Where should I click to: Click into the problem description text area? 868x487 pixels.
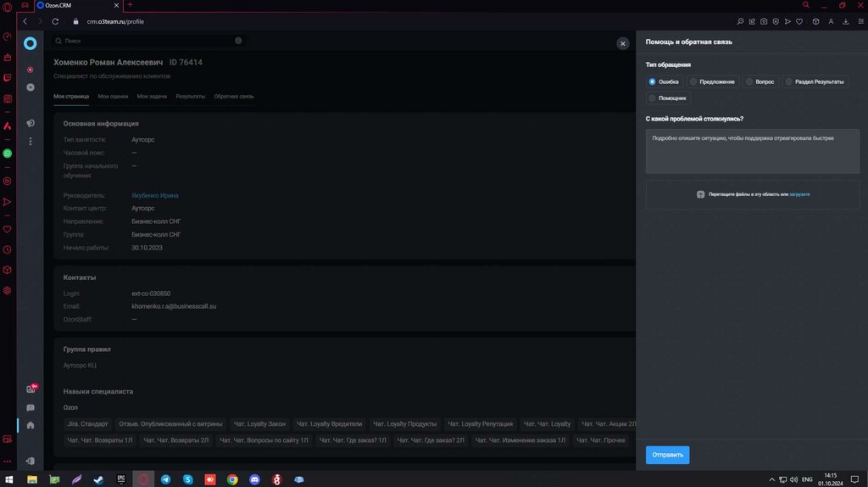753,151
